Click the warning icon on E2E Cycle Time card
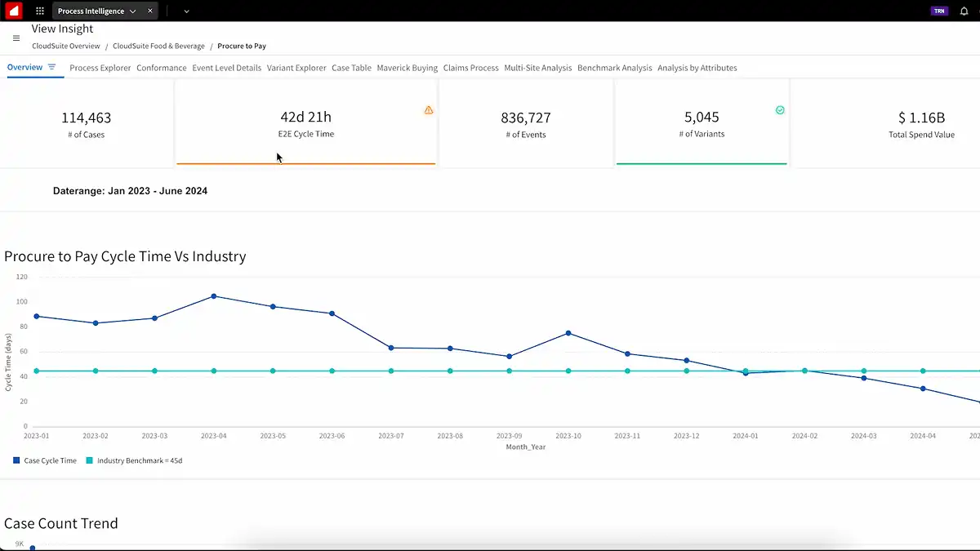The width and height of the screenshot is (980, 551). point(429,109)
